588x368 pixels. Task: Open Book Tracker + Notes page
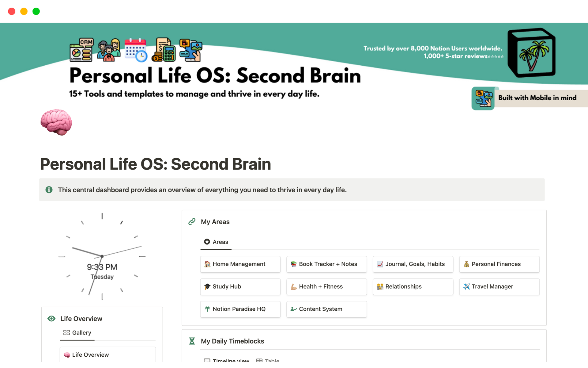[326, 264]
